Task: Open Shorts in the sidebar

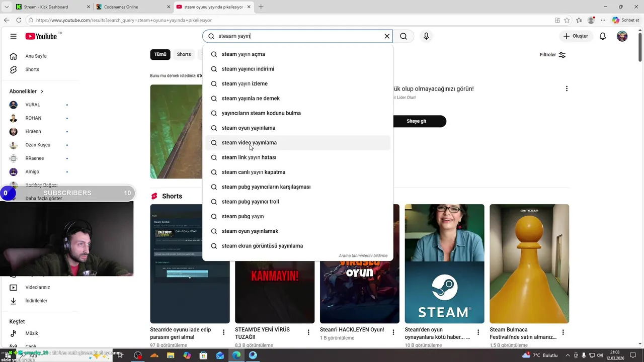Action: (x=32, y=69)
